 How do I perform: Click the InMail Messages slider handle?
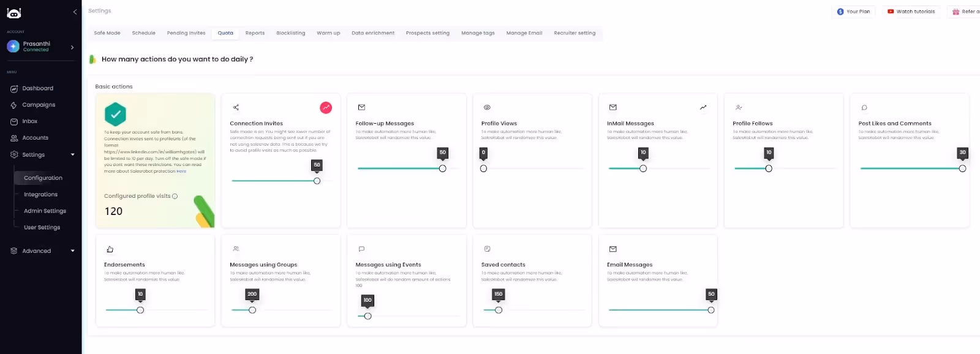[x=643, y=168]
